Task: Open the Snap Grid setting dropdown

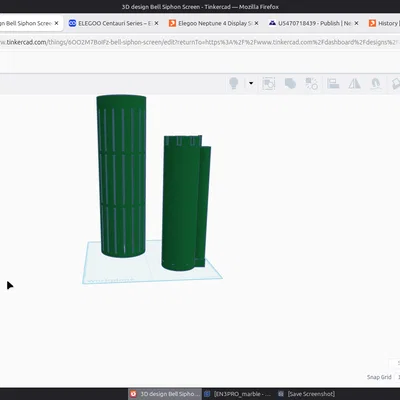Action: pyautogui.click(x=397, y=377)
